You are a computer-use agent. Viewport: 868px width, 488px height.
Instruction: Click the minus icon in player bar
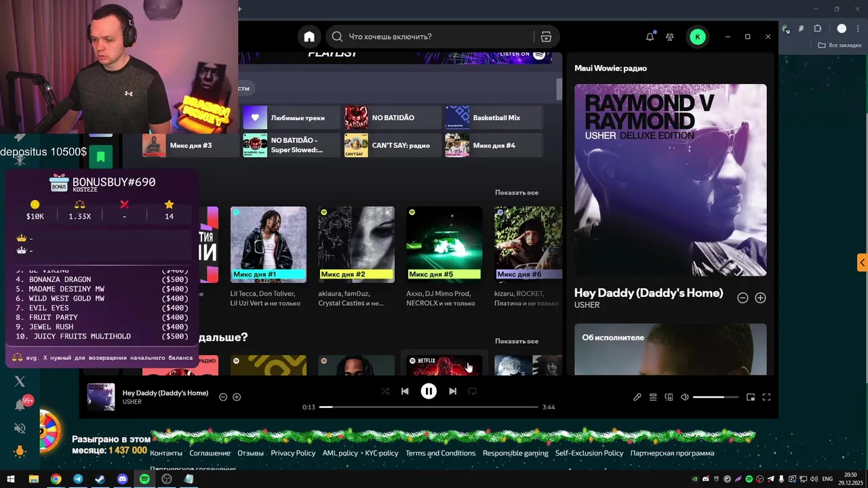tap(223, 397)
